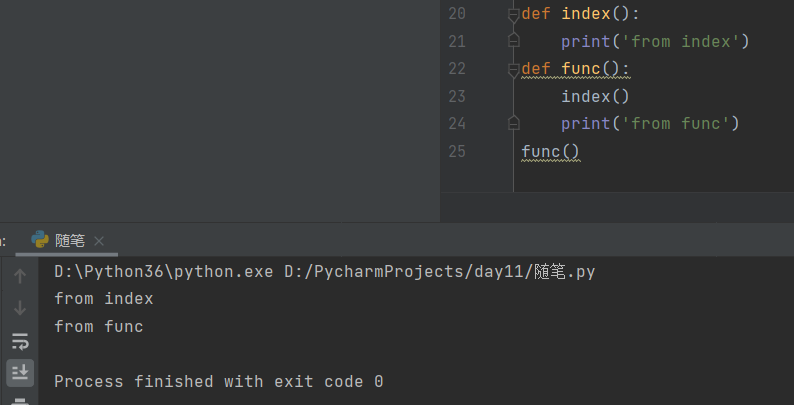This screenshot has width=794, height=405.
Task: Collapse the def func() function fold
Action: tap(514, 69)
